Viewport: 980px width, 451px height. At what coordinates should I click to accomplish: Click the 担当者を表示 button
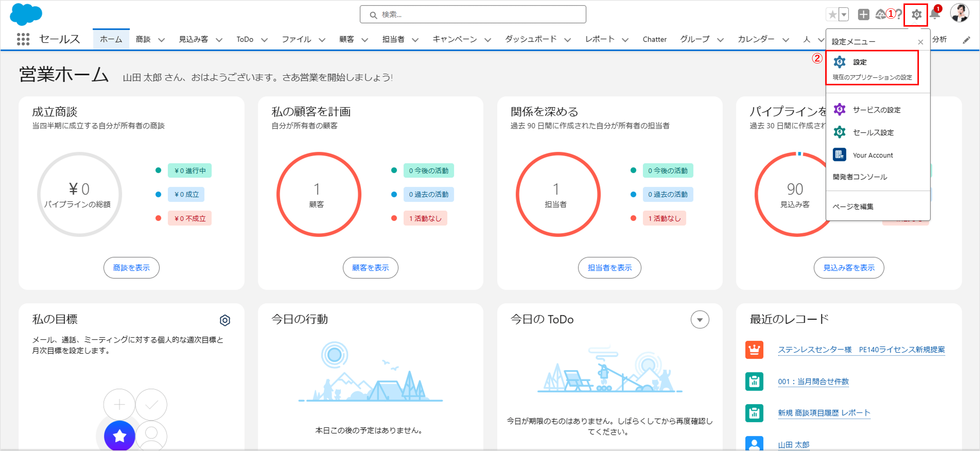(609, 268)
